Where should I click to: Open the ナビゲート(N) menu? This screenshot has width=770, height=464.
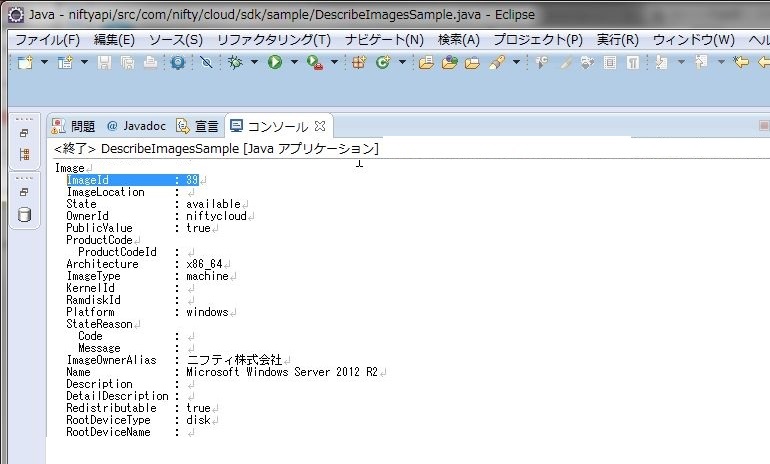click(x=384, y=39)
